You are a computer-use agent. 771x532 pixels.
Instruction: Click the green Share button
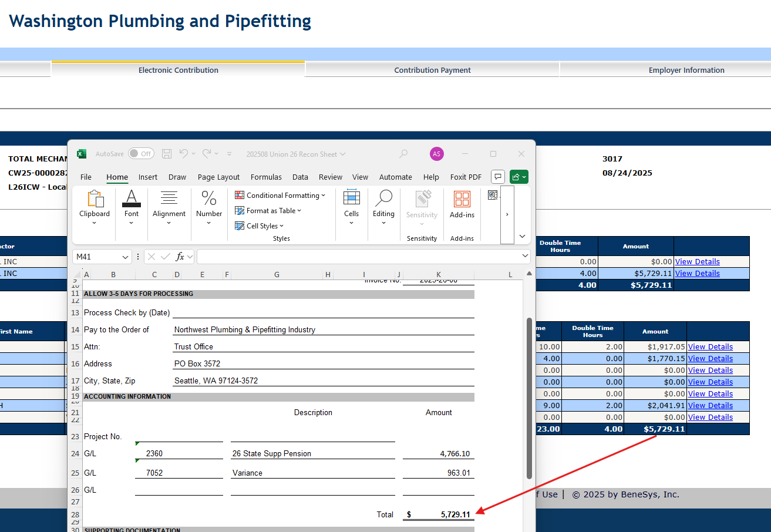click(519, 177)
